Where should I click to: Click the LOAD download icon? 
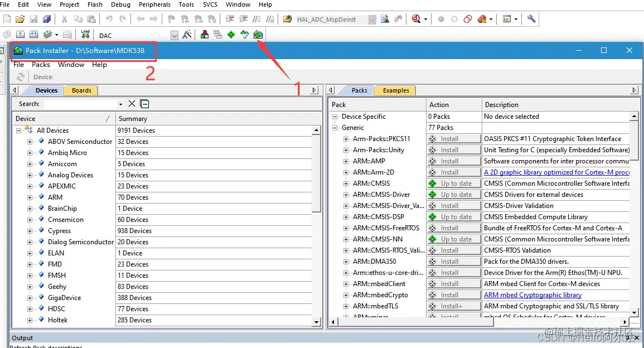point(85,35)
